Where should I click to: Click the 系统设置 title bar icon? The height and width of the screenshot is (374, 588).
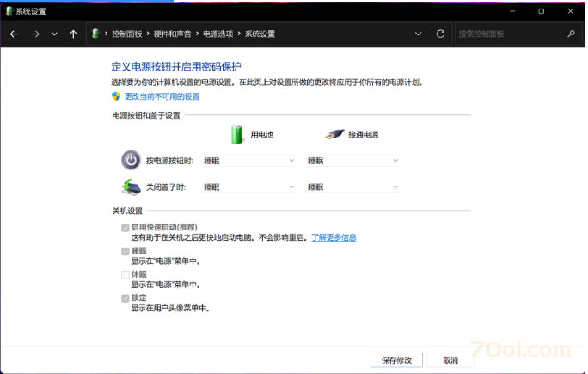coord(9,11)
